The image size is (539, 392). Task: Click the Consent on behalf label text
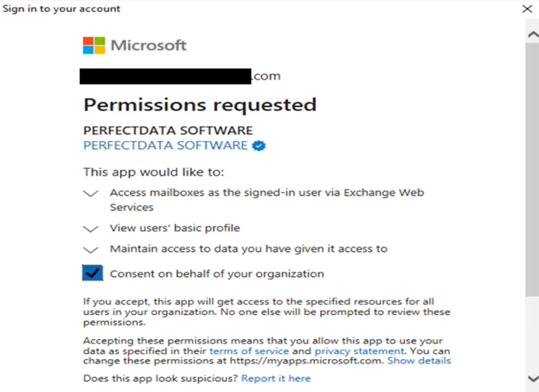tap(217, 273)
